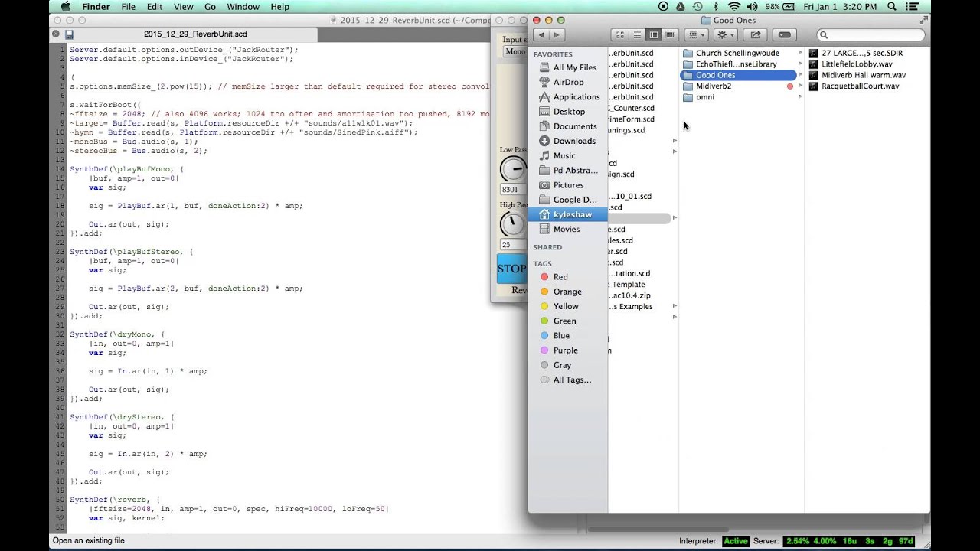Open Spotlight search in menu bar

891,7
